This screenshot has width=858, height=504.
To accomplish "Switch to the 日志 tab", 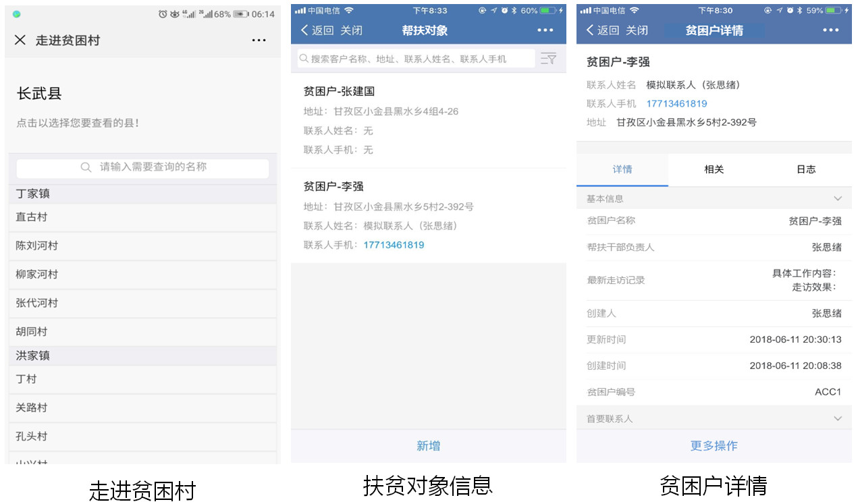I will [x=806, y=169].
